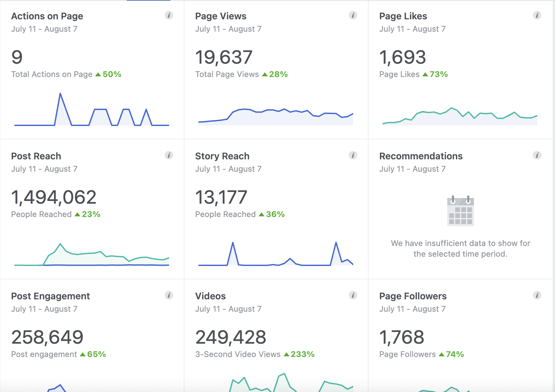Image resolution: width=555 pixels, height=392 pixels.
Task: Click the 3-Second Video Views label
Action: (238, 354)
